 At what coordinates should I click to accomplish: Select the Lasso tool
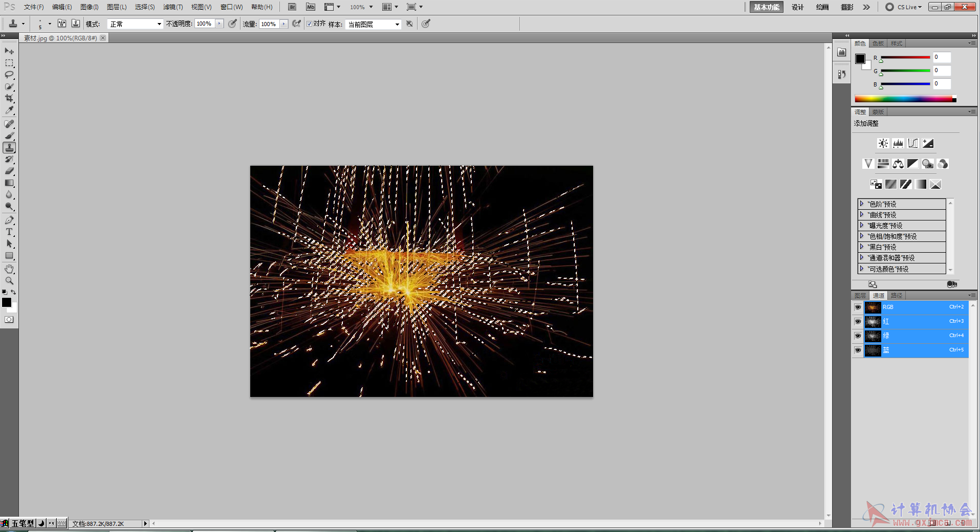(9, 75)
